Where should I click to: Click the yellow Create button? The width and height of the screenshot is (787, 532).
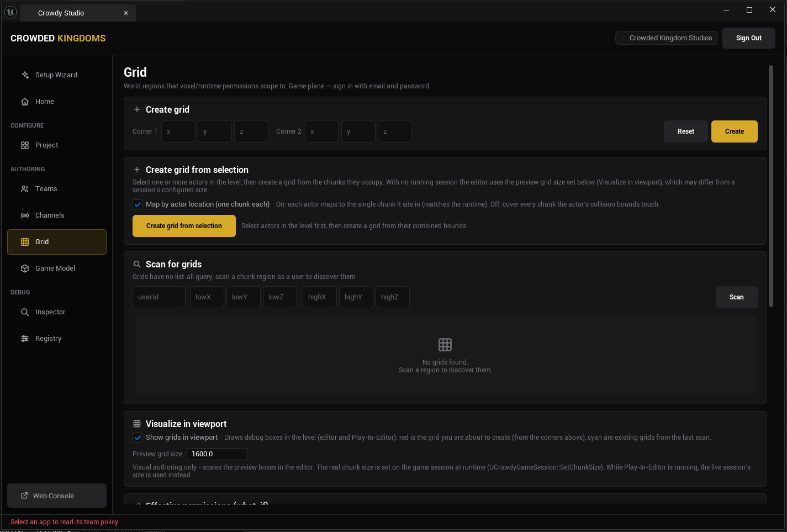(735, 131)
